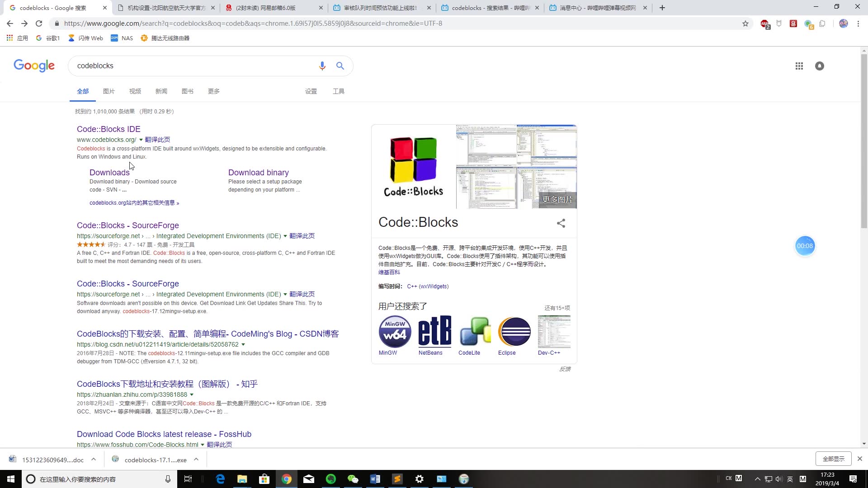The height and width of the screenshot is (488, 868).
Task: Open the Chrome profile avatar
Action: point(843,23)
